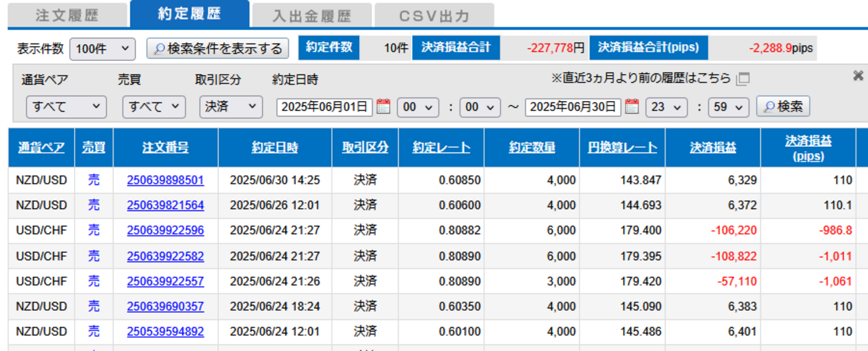Open order number 250639922596 link
This screenshot has width=868, height=351.
(166, 231)
